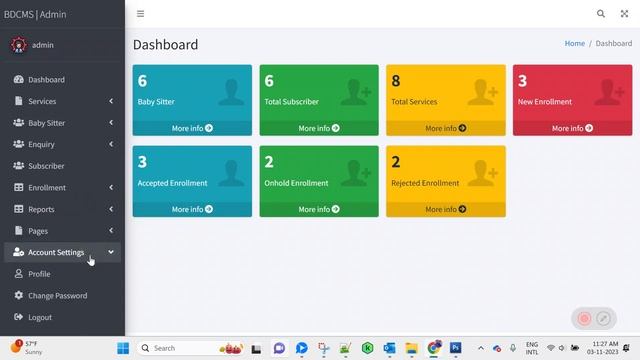Open the Services sidebar menu

[62, 101]
